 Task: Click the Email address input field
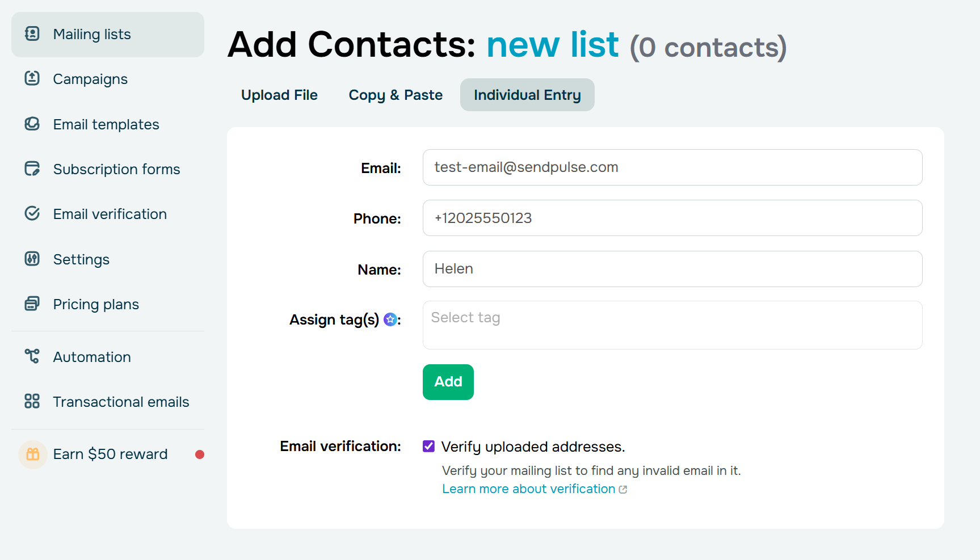tap(672, 167)
